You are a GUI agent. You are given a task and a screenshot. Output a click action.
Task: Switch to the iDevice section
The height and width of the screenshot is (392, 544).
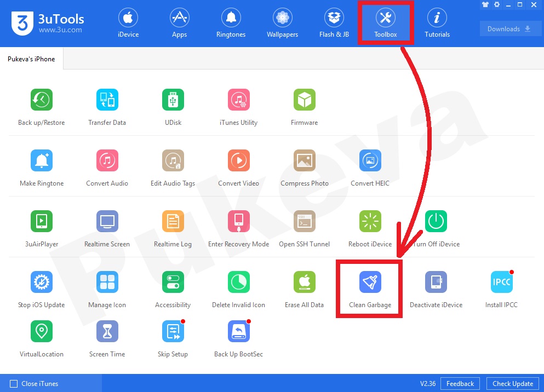pos(128,23)
